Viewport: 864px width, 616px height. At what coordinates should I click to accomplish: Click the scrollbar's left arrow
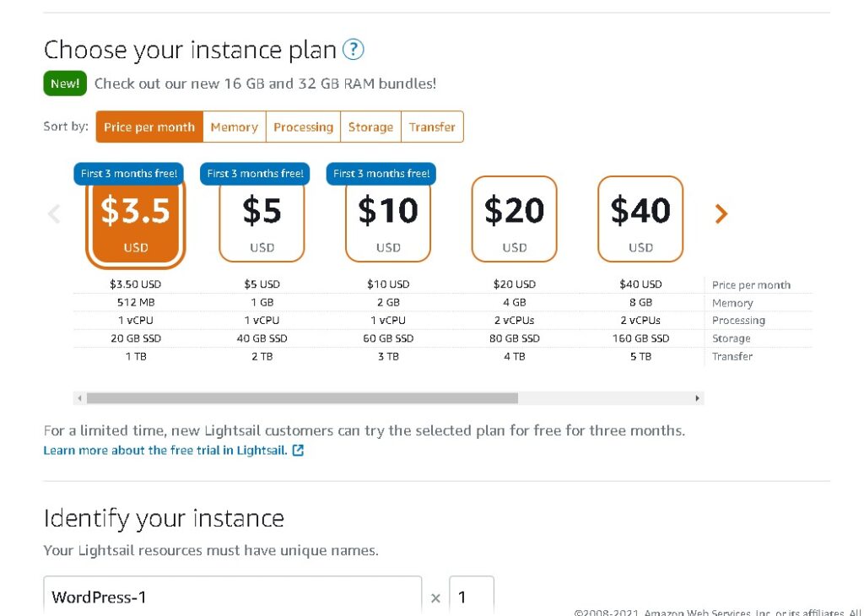pyautogui.click(x=79, y=397)
